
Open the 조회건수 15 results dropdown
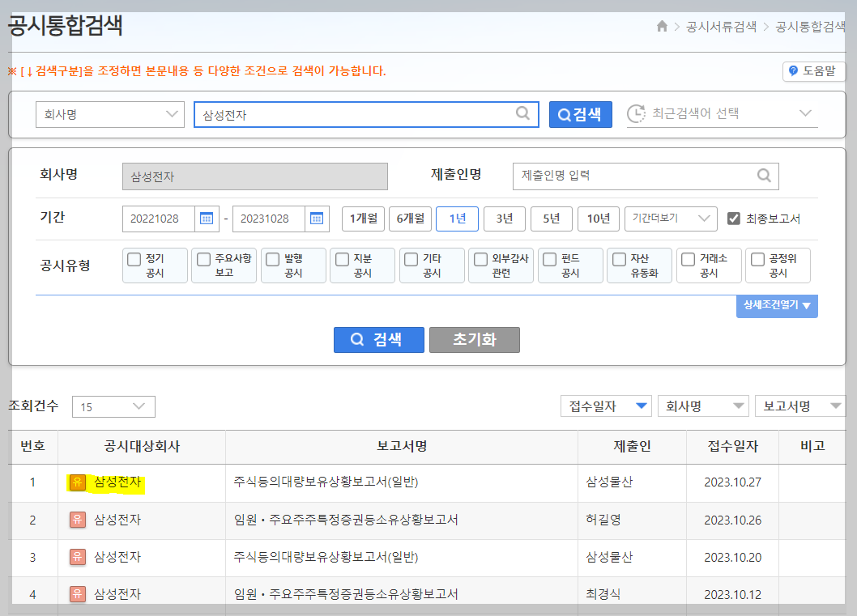click(113, 406)
